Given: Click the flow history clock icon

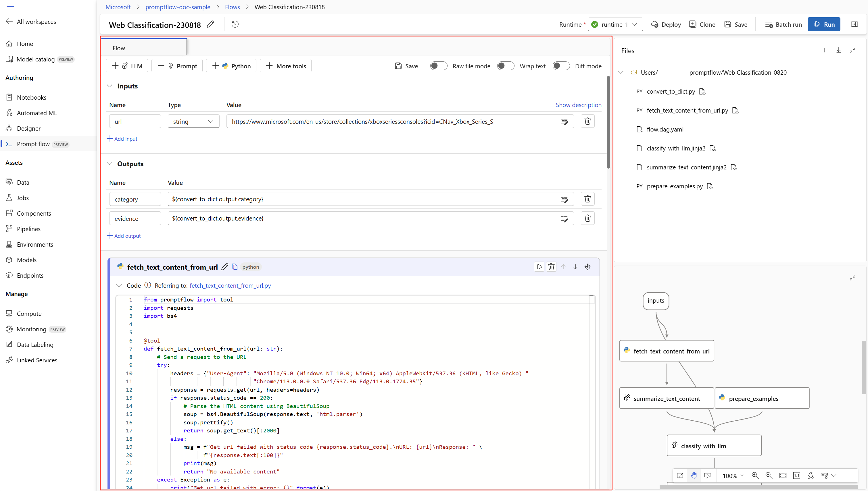Looking at the screenshot, I should (x=235, y=24).
